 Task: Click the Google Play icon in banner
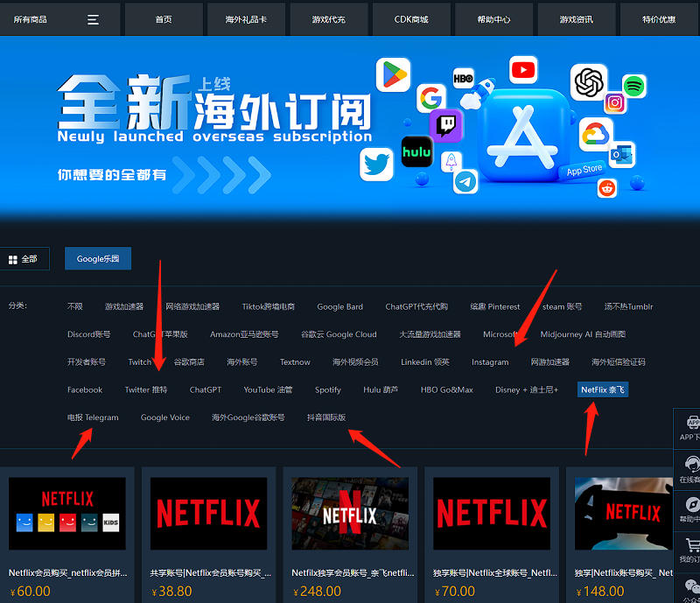click(393, 74)
